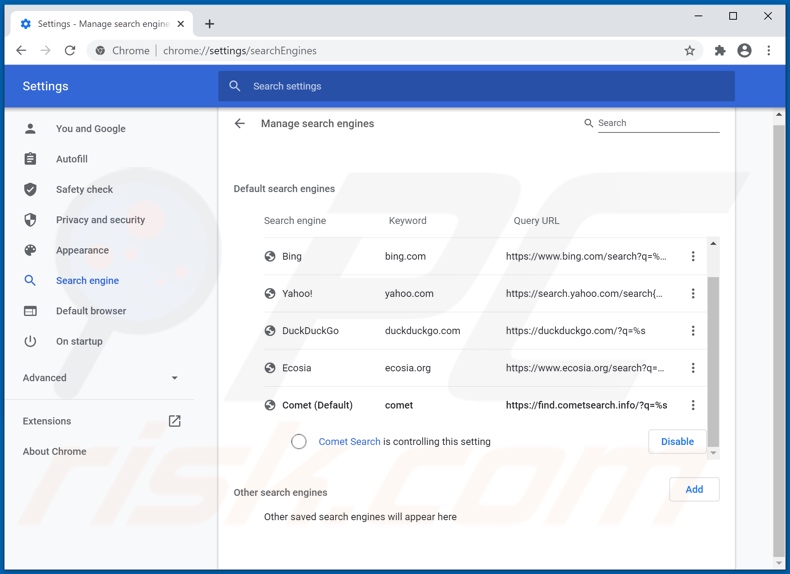This screenshot has width=790, height=574.
Task: Open more actions for DuckDuckGo
Action: (693, 331)
